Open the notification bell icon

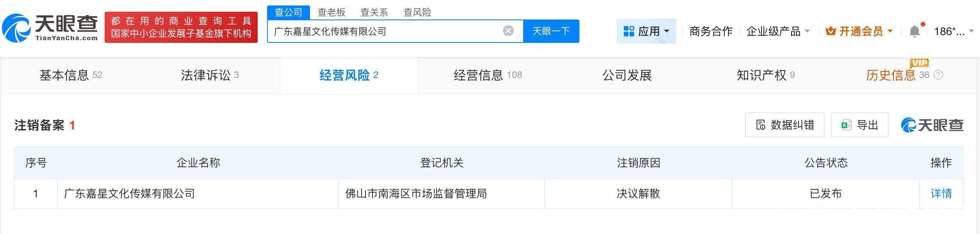[x=914, y=29]
